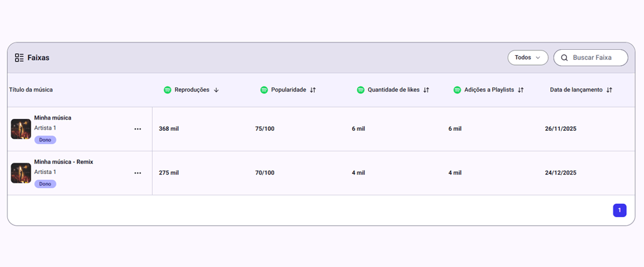
Task: Sort by Adições a Playlists arrows
Action: [x=521, y=90]
